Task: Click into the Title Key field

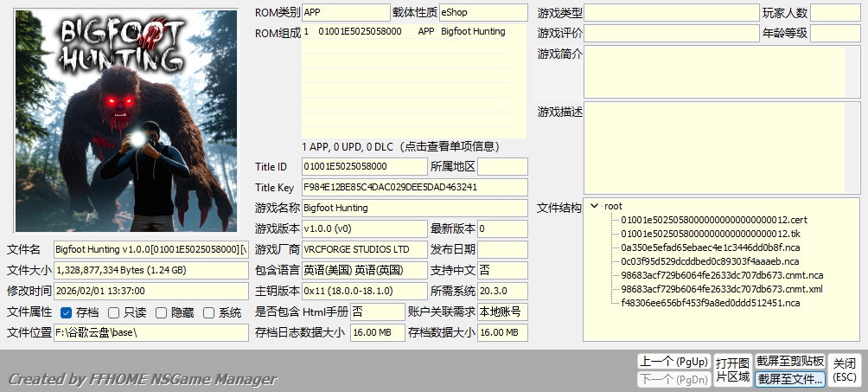Action: (414, 187)
